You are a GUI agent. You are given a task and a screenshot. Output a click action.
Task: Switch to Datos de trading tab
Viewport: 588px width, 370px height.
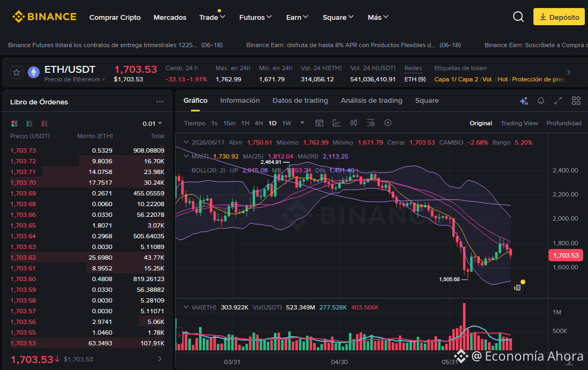300,101
